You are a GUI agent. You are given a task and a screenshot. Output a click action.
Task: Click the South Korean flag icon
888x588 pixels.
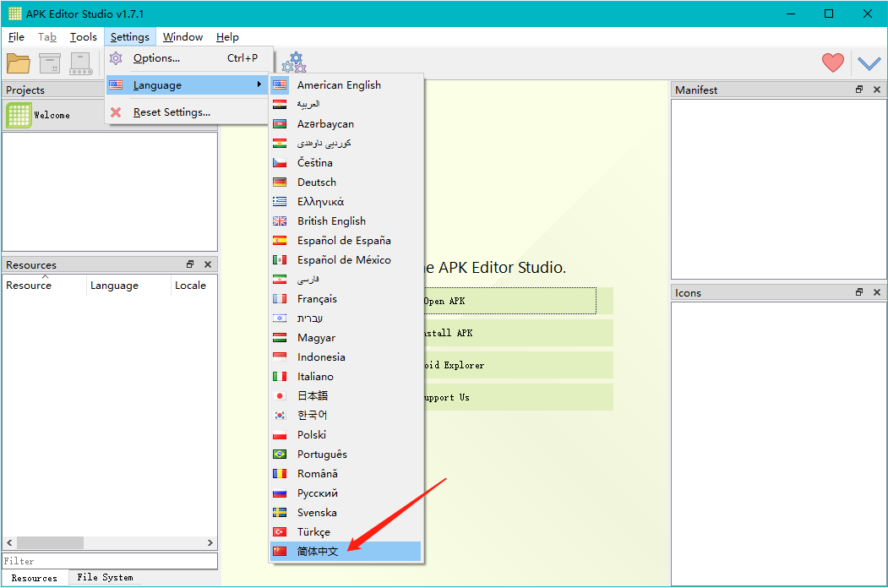(x=280, y=415)
